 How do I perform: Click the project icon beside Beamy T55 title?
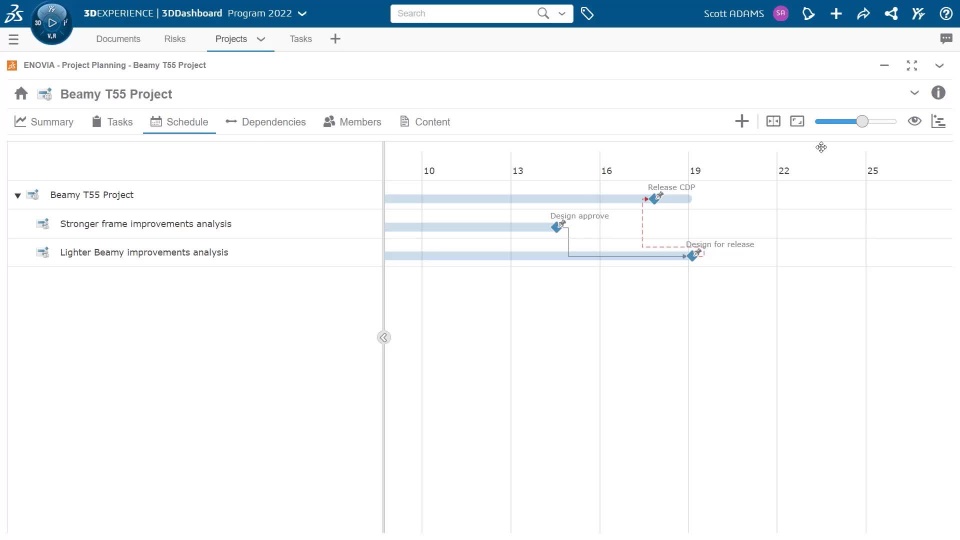click(x=44, y=94)
